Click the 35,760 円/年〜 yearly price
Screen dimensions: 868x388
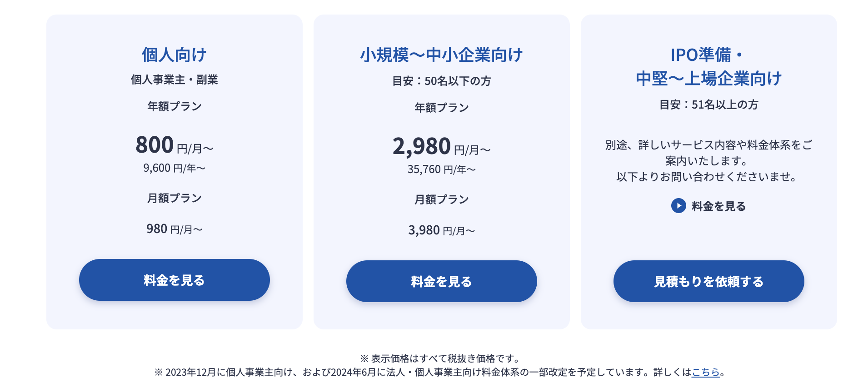pos(442,169)
